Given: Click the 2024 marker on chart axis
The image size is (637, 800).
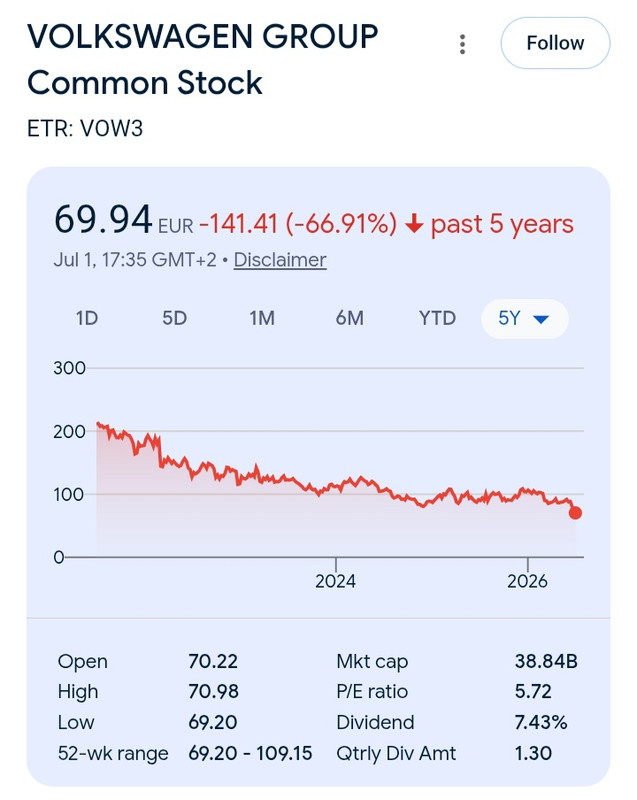Looking at the screenshot, I should tap(335, 581).
